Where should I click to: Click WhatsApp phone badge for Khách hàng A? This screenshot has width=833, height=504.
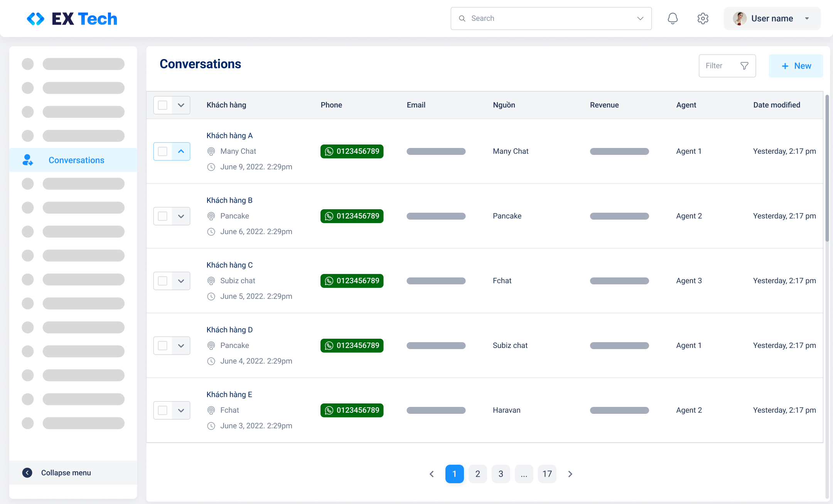pos(352,151)
